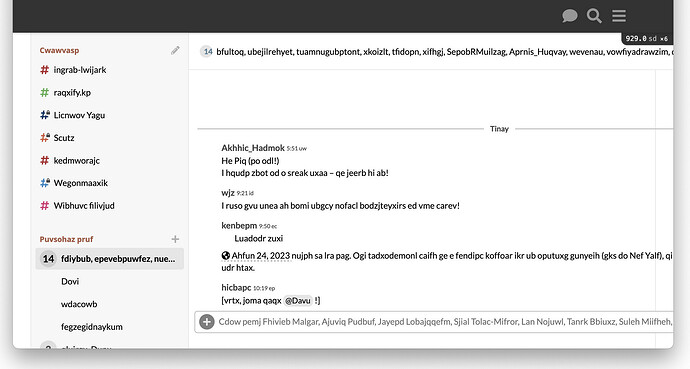Select the fdiybub, epevebpuwfez group conversation
The width and height of the screenshot is (690, 369).
[110, 259]
